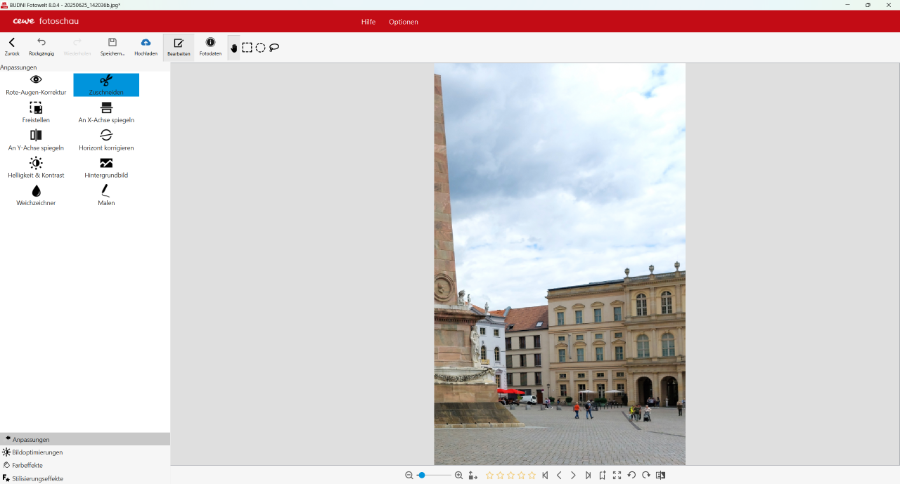The width and height of the screenshot is (900, 484).
Task: Rate photo with the fourth star
Action: coord(521,475)
